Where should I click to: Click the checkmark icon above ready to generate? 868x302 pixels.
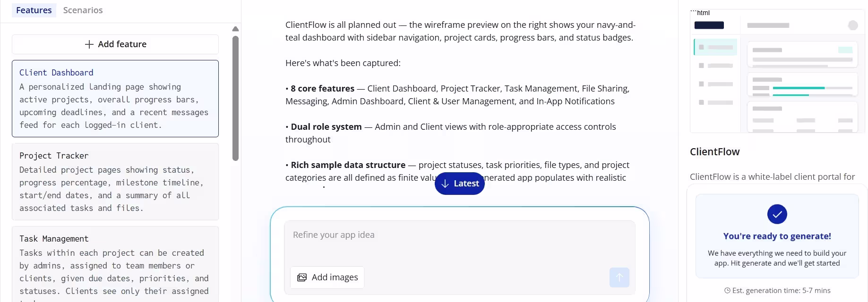click(777, 214)
